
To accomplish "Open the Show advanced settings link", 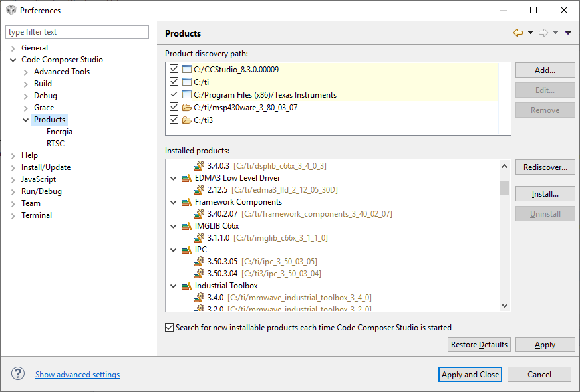I will point(77,375).
